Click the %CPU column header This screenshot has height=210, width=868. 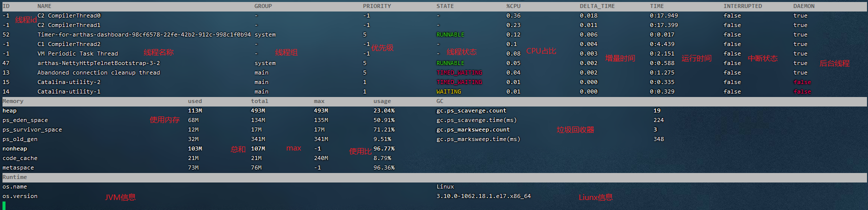point(513,6)
